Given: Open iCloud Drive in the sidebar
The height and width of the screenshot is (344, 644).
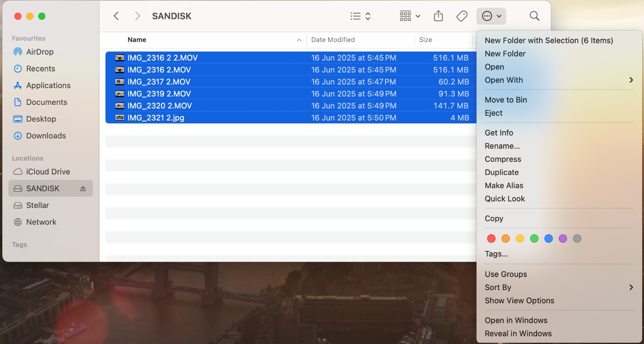Looking at the screenshot, I should pyautogui.click(x=48, y=172).
